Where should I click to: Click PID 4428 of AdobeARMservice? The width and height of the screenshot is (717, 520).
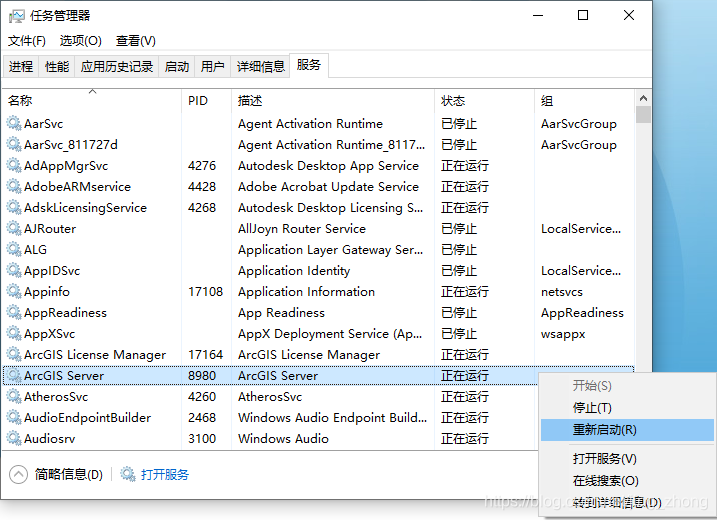202,187
